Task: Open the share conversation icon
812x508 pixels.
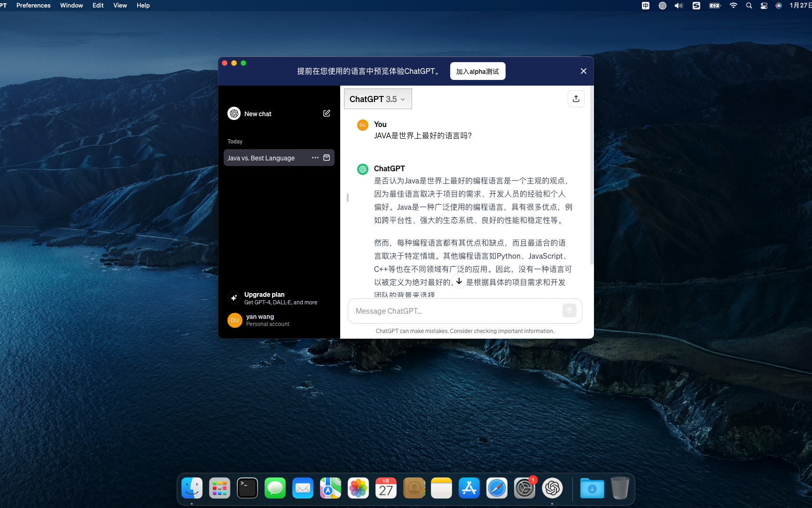Action: pos(576,98)
